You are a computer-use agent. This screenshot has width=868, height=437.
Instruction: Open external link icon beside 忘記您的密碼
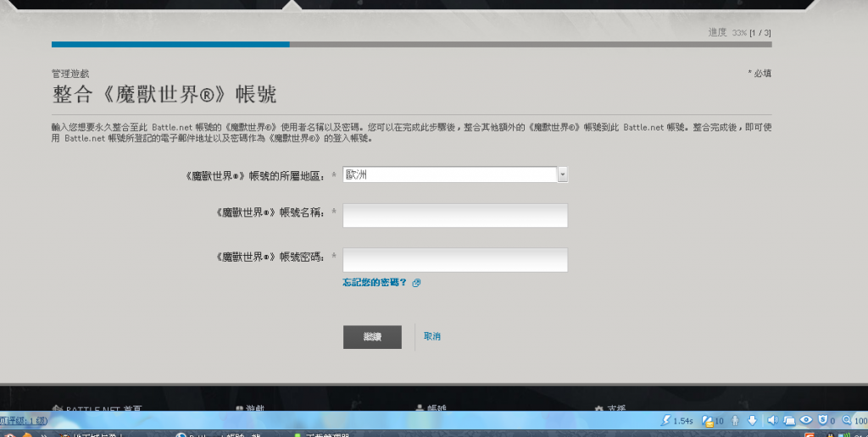416,283
